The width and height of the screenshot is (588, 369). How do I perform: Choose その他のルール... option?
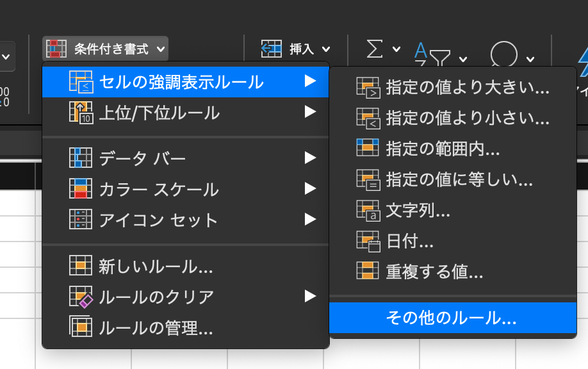[453, 318]
